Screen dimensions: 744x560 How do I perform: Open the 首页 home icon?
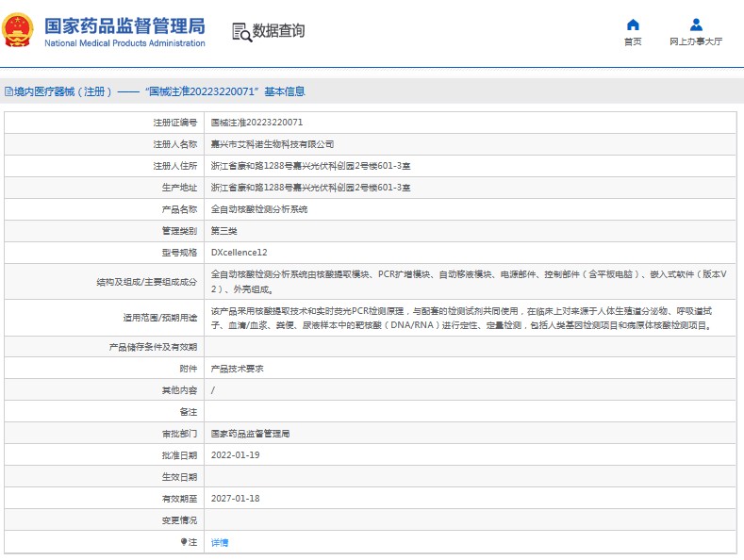(633, 25)
